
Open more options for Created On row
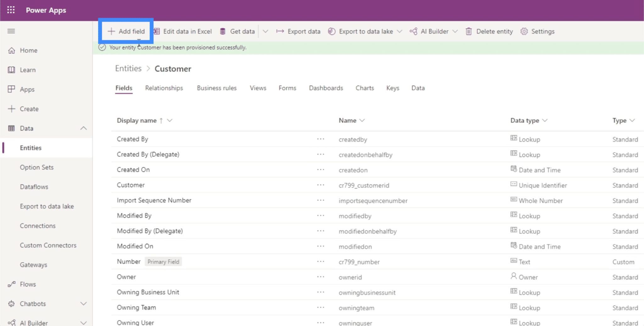[320, 170]
